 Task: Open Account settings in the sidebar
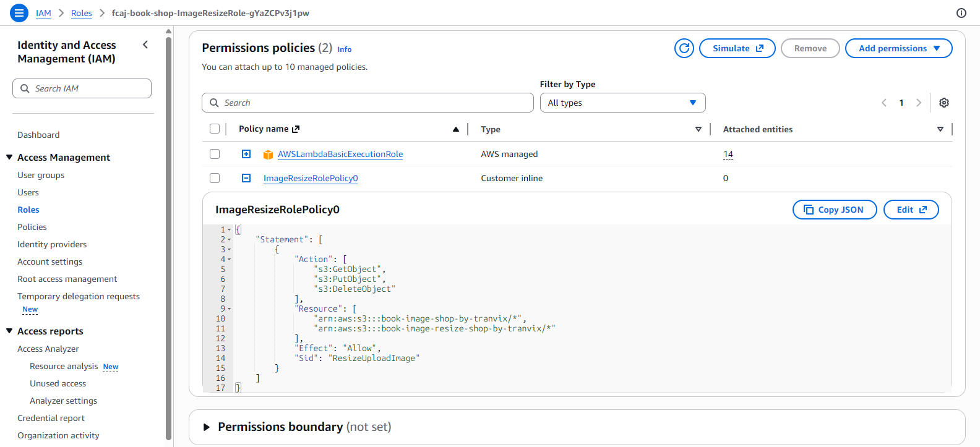point(49,262)
